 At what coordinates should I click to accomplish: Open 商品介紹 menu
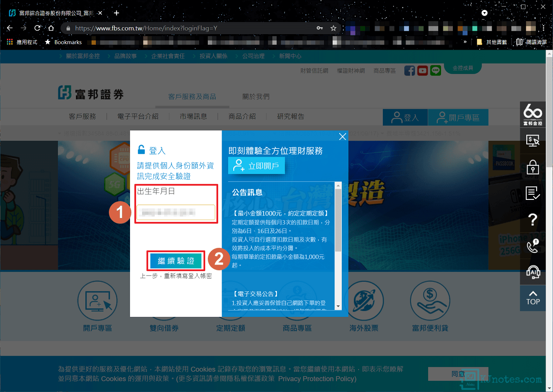tap(242, 117)
